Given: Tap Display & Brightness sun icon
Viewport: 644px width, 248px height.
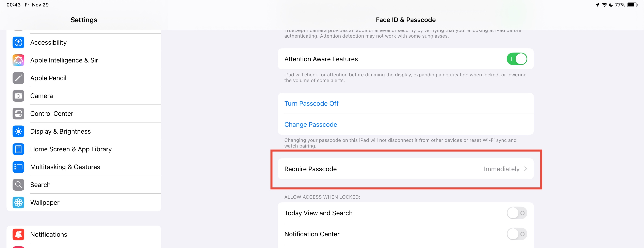Looking at the screenshot, I should [18, 131].
